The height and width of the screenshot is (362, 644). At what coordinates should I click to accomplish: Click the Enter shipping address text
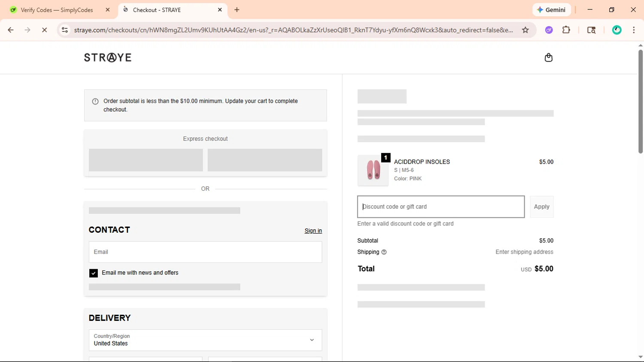point(524,252)
